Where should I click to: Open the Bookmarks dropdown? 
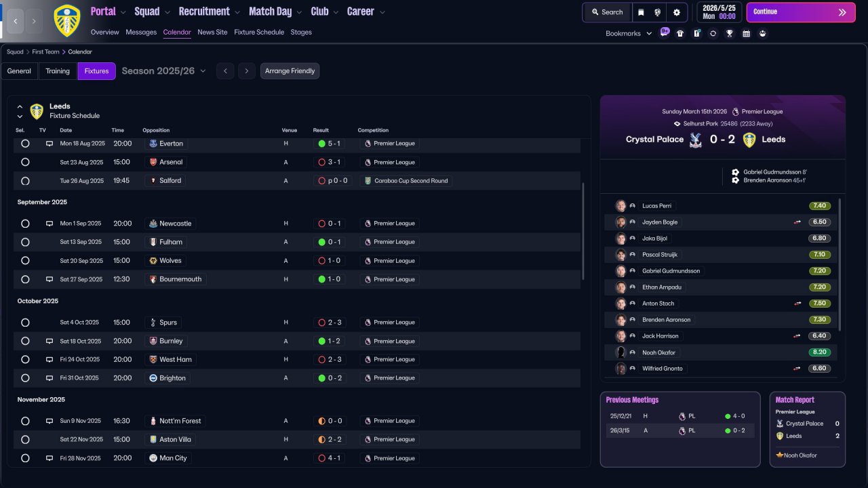pos(629,33)
